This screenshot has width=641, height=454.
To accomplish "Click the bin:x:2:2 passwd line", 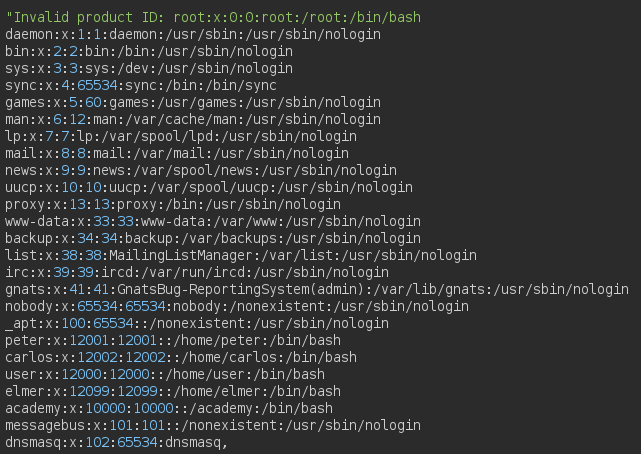I will (x=149, y=51).
